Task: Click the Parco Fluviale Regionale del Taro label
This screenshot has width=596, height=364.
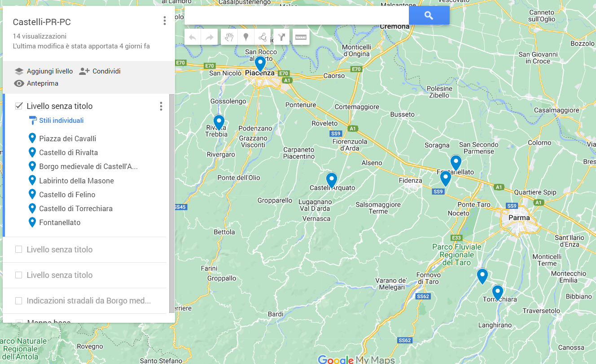Action: coord(457,254)
